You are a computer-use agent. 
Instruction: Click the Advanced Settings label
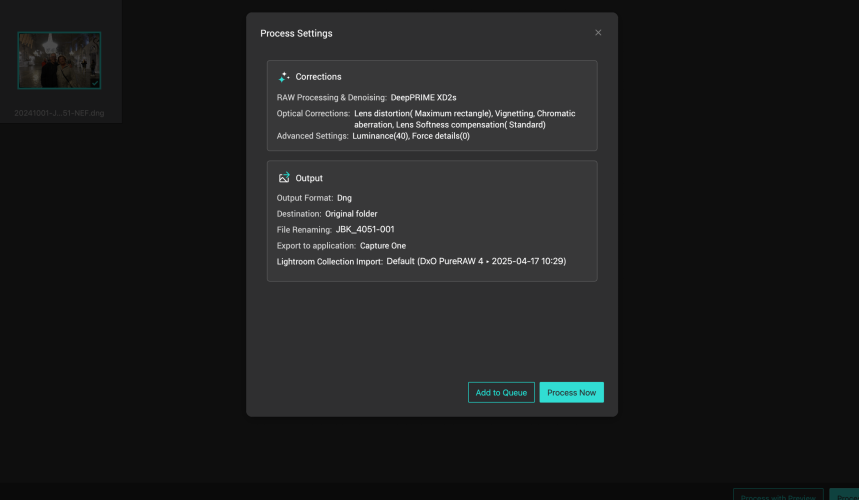click(312, 136)
